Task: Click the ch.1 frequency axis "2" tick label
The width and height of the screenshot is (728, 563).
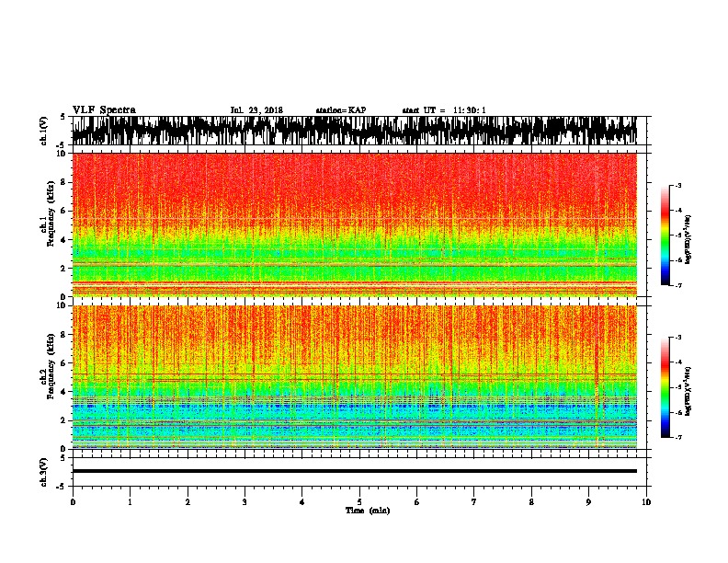Action: 64,269
